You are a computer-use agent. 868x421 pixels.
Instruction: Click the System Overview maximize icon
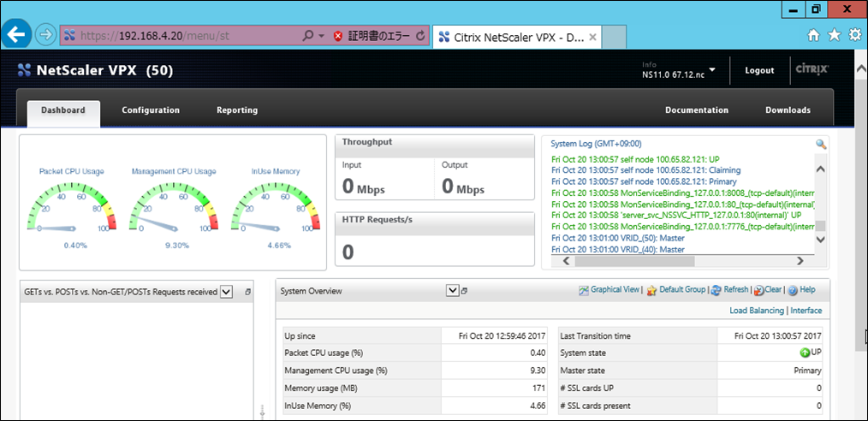click(x=463, y=291)
